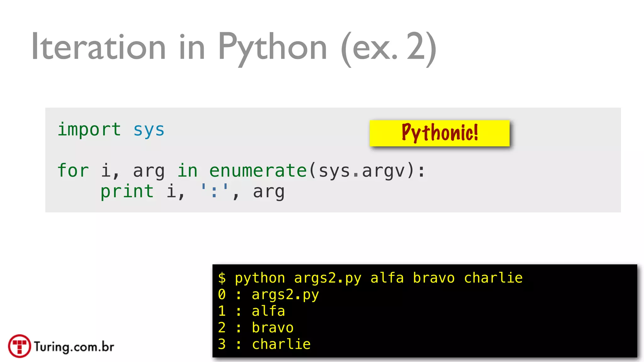
Task: Select the yellow 'Pythonic!' label
Action: (x=440, y=133)
